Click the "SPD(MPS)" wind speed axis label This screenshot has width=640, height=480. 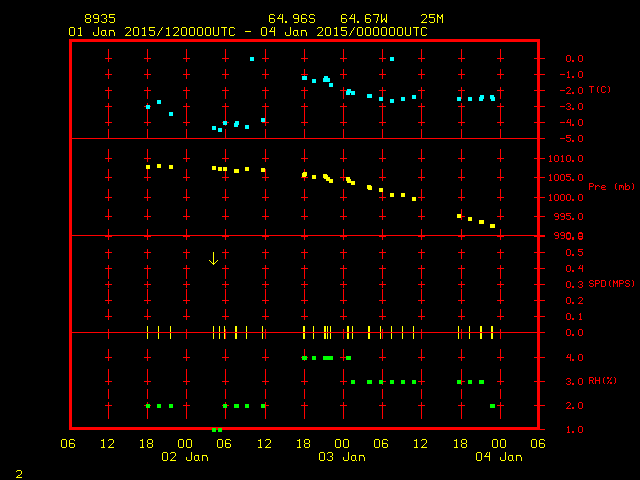tap(611, 283)
